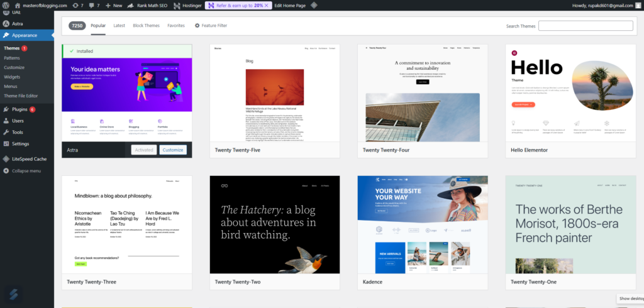Click the floating S icon at sidebar bottom
644x308 pixels.
[x=13, y=295]
